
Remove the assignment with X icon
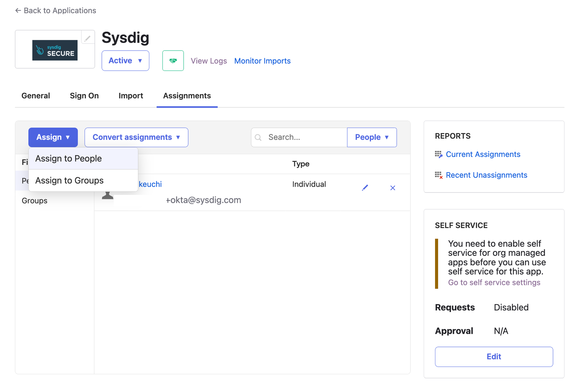click(x=393, y=188)
